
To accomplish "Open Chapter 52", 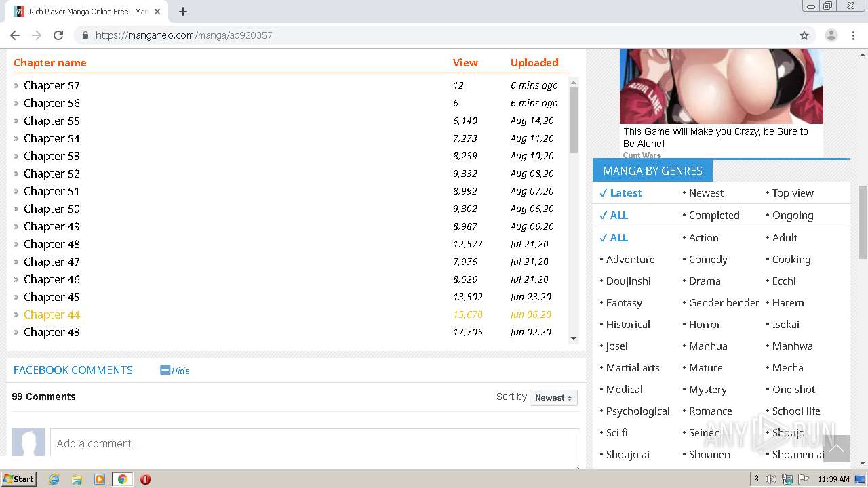I will pyautogui.click(x=52, y=174).
